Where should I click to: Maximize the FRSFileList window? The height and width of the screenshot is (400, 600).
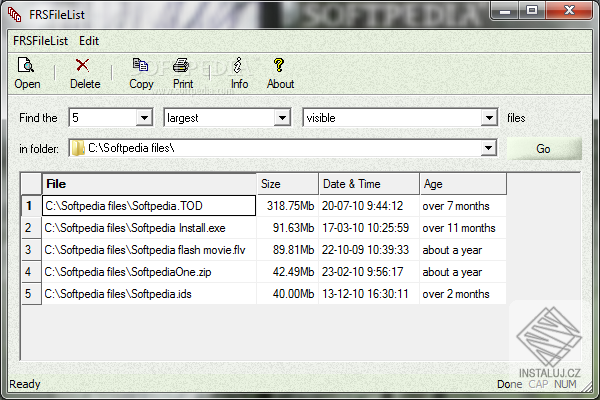pos(532,11)
